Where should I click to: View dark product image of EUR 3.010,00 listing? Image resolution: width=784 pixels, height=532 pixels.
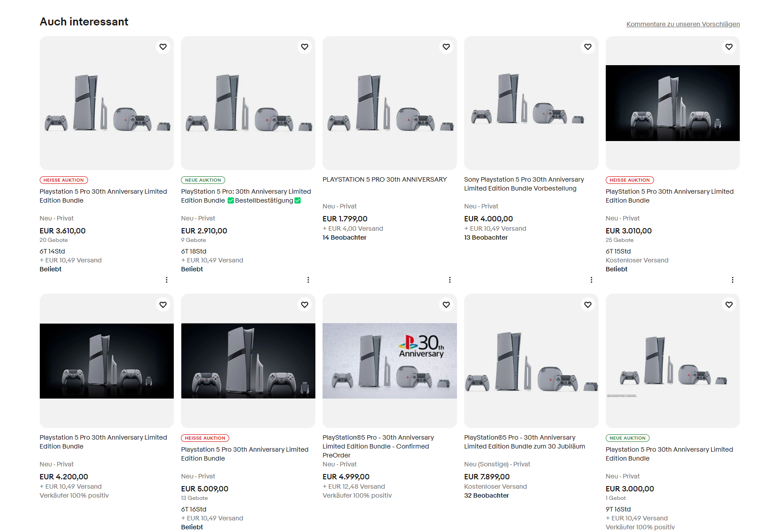tap(673, 103)
